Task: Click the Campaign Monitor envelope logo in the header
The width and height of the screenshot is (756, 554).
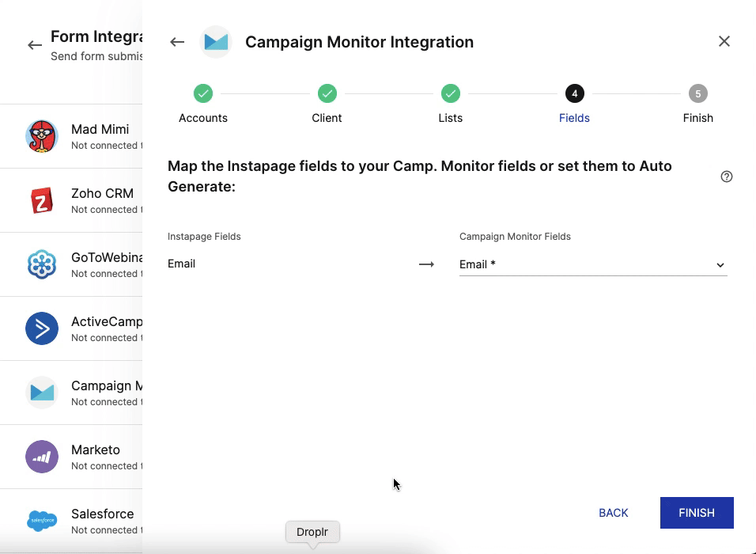Action: click(216, 42)
